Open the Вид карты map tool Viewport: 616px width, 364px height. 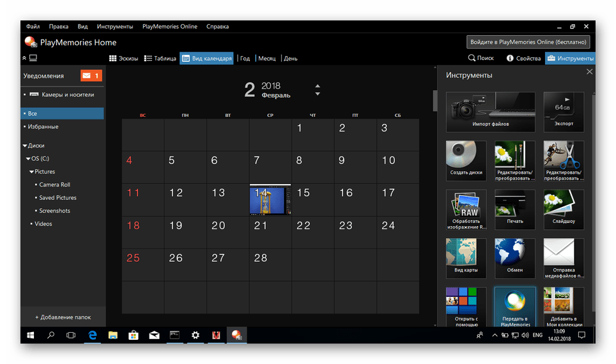click(x=465, y=259)
